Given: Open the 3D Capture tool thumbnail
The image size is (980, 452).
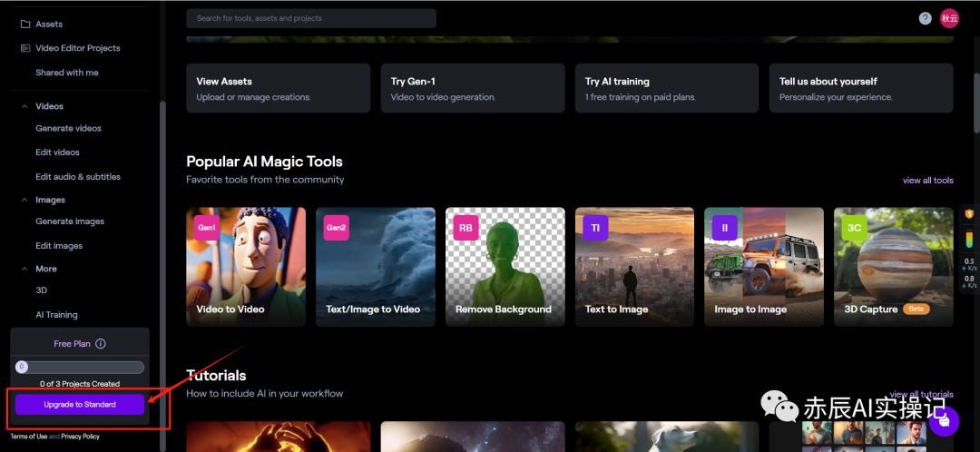Looking at the screenshot, I should pos(894,267).
